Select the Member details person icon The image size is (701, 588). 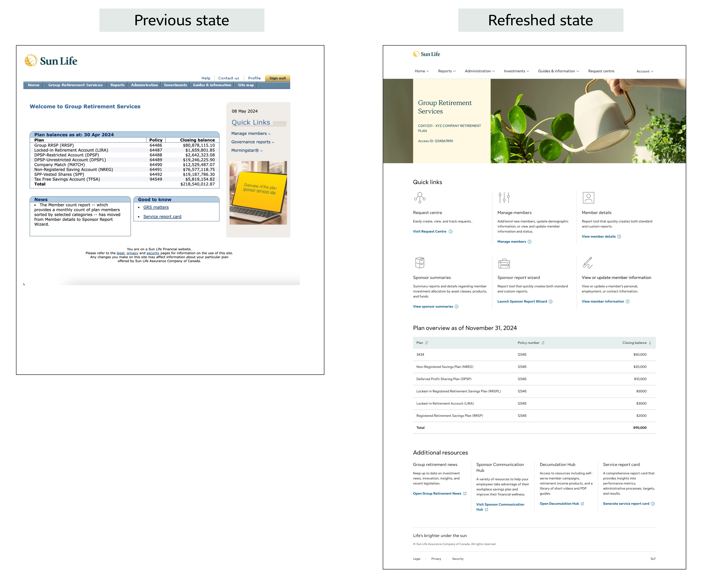[x=589, y=198]
